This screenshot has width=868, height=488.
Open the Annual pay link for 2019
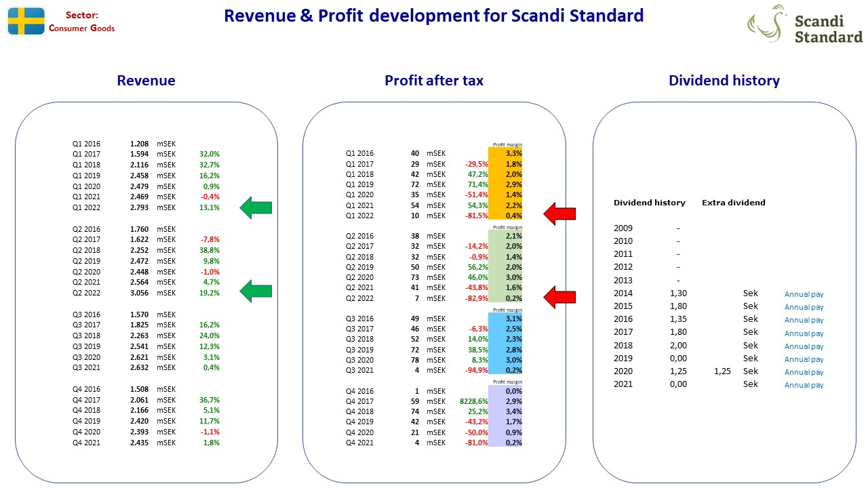[804, 359]
